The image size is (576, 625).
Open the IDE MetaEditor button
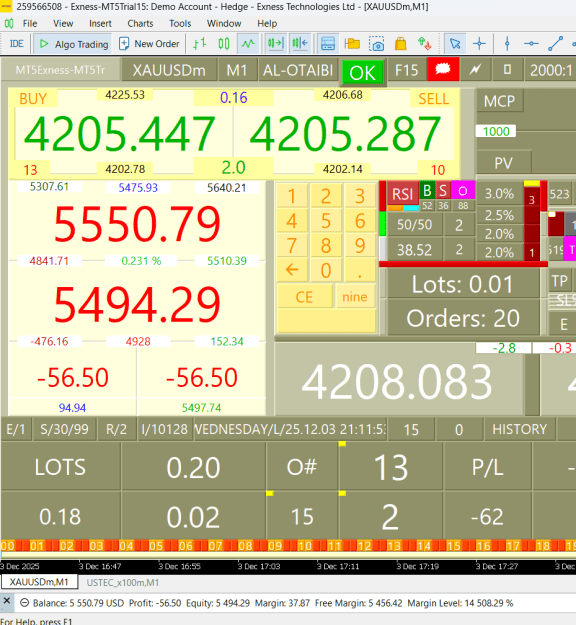coord(16,43)
